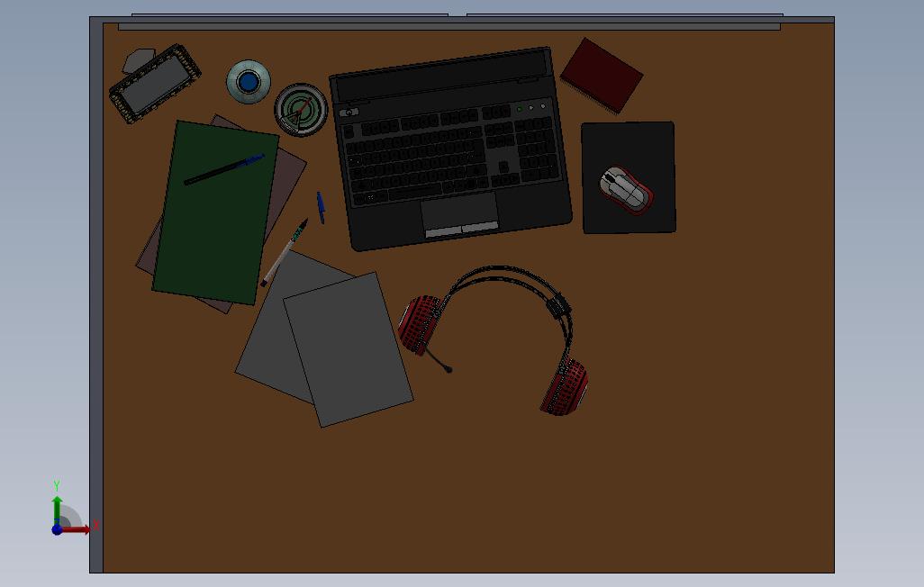The width and height of the screenshot is (924, 587).
Task: Select the headset microphone tip
Action: click(x=449, y=369)
